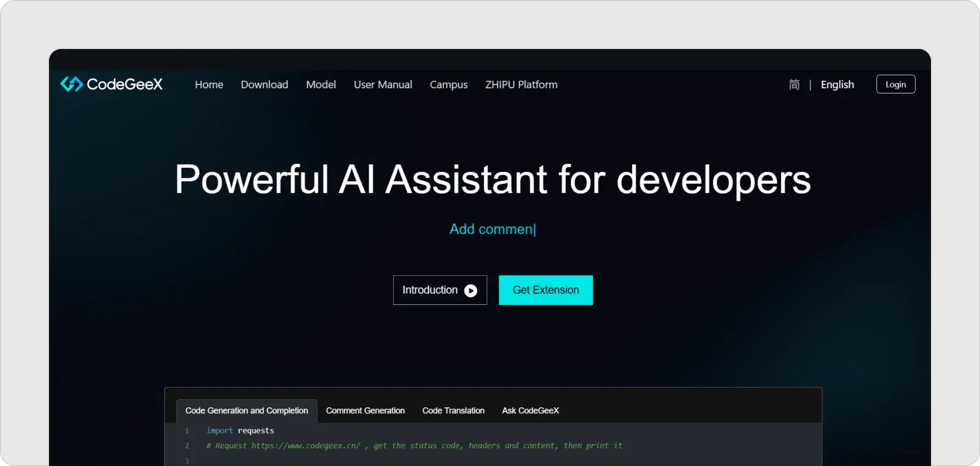The image size is (980, 466).
Task: Open the Home page
Action: pos(209,85)
